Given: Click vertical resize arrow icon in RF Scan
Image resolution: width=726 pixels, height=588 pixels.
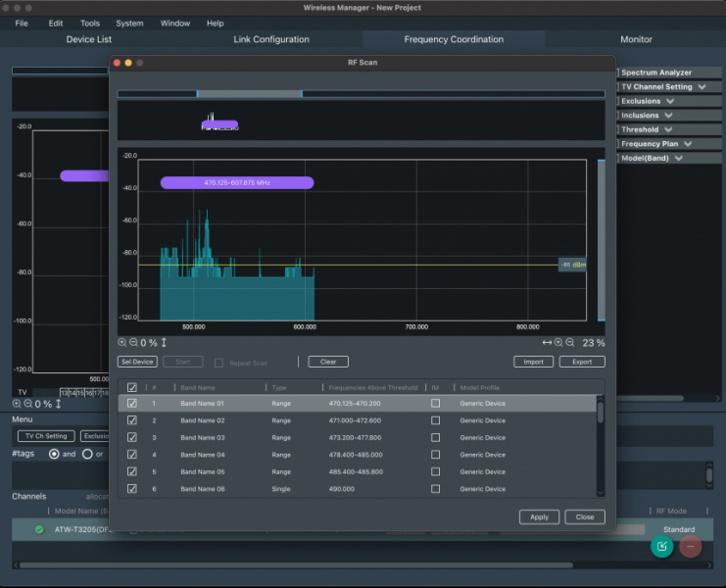Looking at the screenshot, I should pos(164,342).
